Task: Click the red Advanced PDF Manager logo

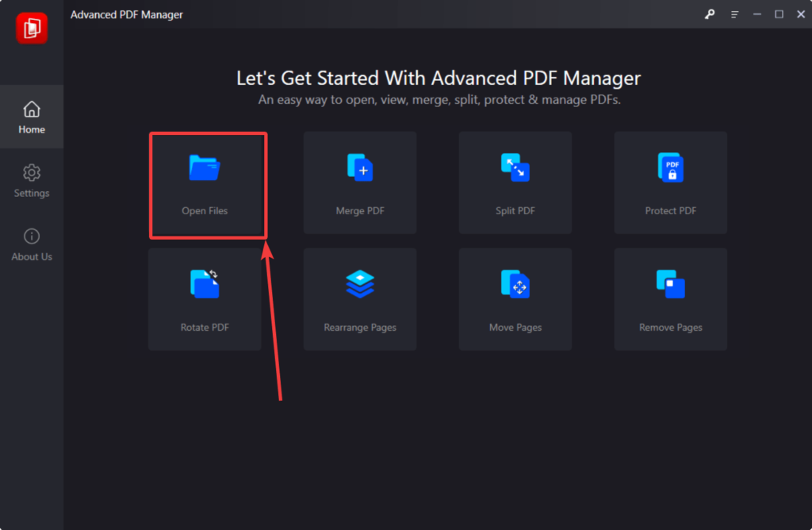Action: (32, 28)
